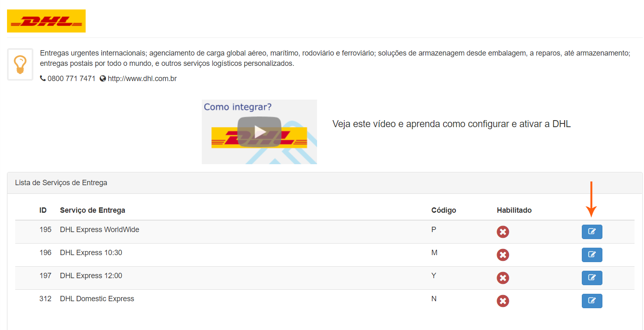Click the lightbulb tip icon
Screen dimensions: 644x330
click(20, 65)
